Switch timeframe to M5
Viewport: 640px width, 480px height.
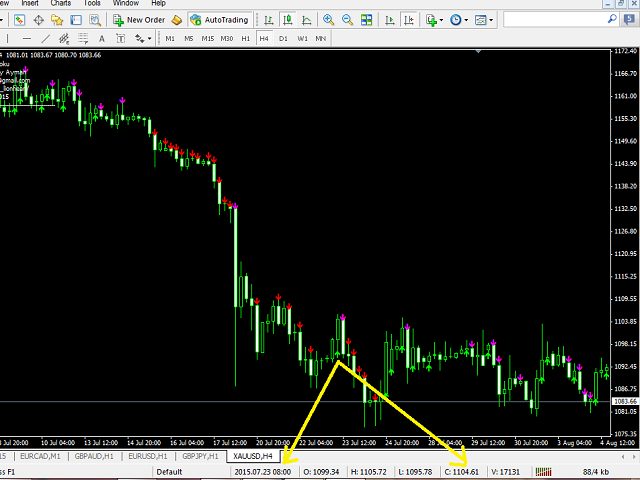pos(189,39)
